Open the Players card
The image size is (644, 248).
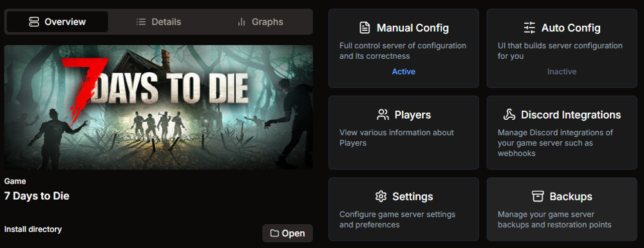[404, 133]
